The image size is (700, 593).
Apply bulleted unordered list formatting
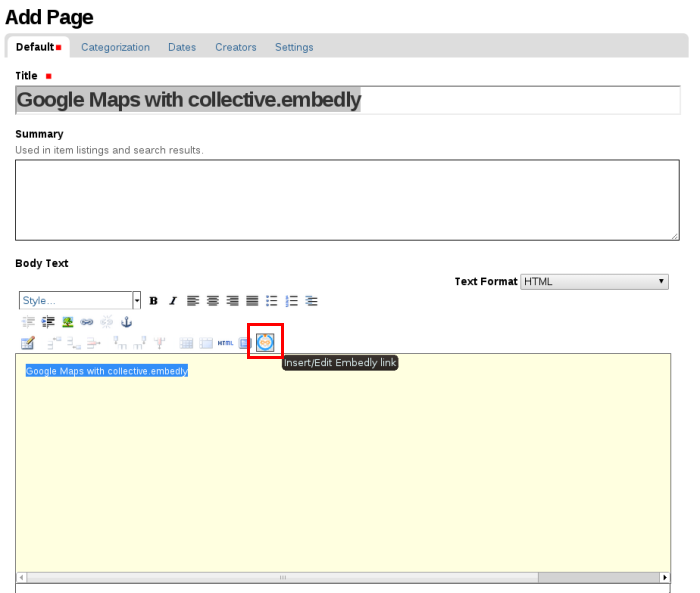[x=271, y=301]
